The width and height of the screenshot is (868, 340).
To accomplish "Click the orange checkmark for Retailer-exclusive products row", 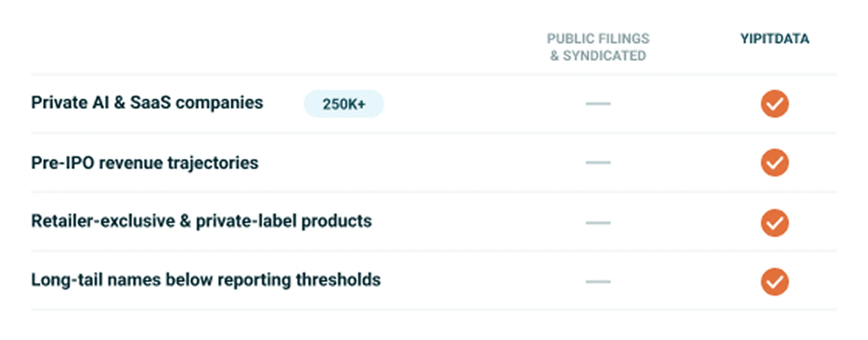I will pos(775,223).
